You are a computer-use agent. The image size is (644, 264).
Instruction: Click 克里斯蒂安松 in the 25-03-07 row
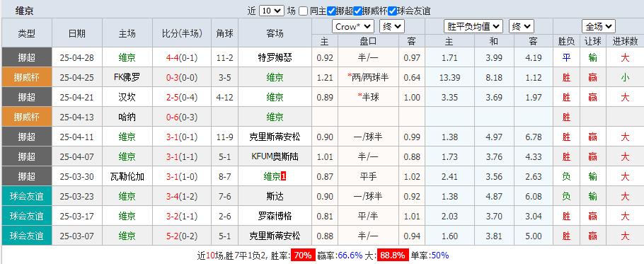[275, 236]
